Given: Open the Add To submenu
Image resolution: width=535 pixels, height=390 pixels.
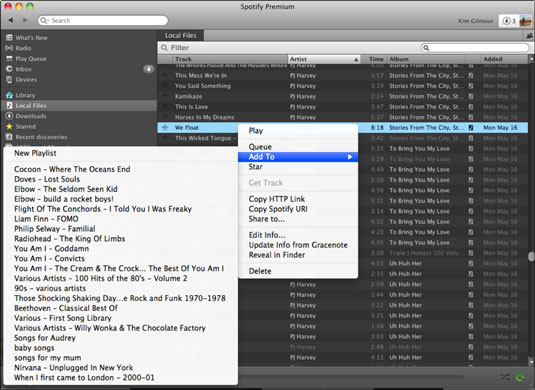Looking at the screenshot, I should 298,157.
